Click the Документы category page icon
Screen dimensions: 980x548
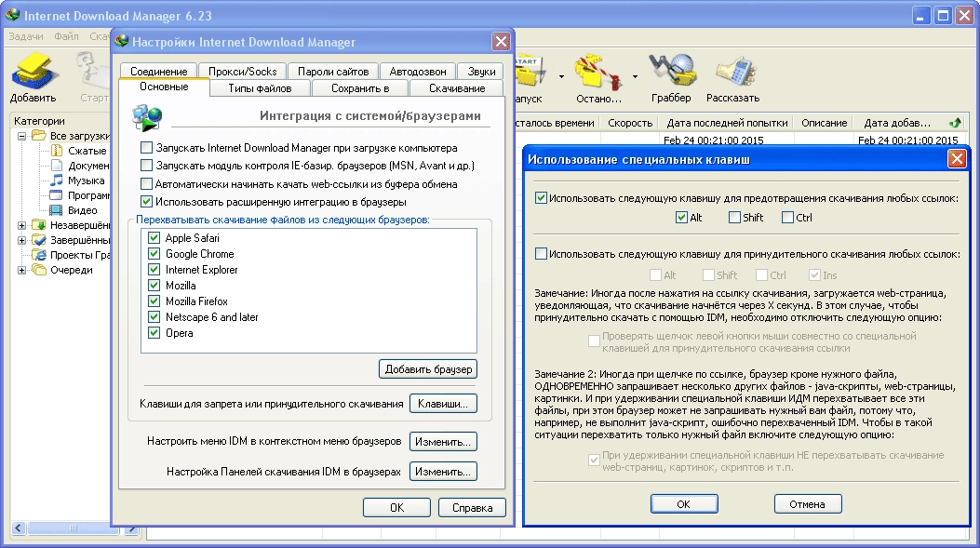[56, 166]
